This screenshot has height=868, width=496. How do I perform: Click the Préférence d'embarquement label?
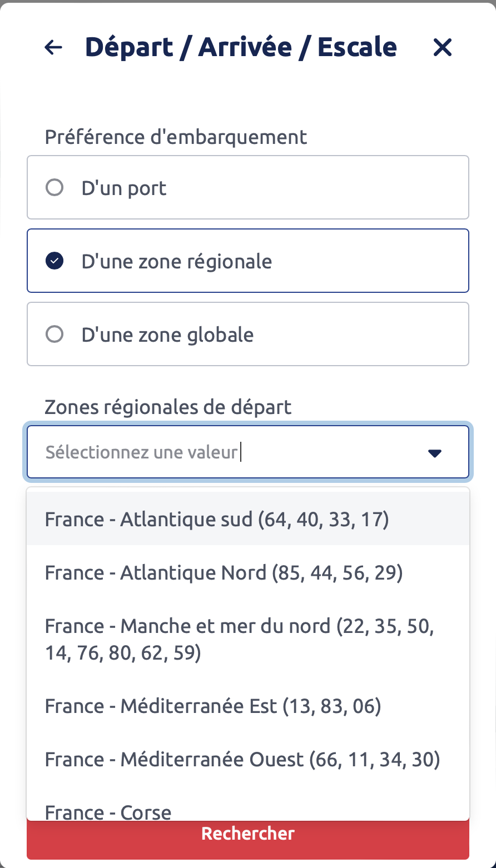[176, 137]
